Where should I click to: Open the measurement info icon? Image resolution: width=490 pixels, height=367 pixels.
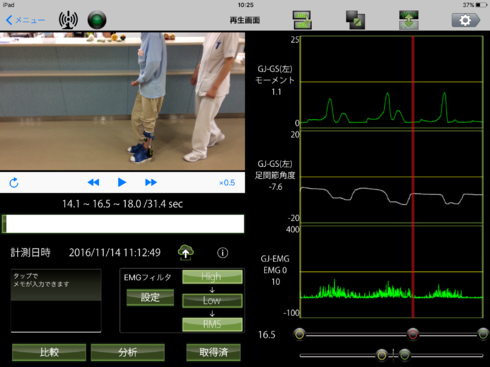click(223, 253)
